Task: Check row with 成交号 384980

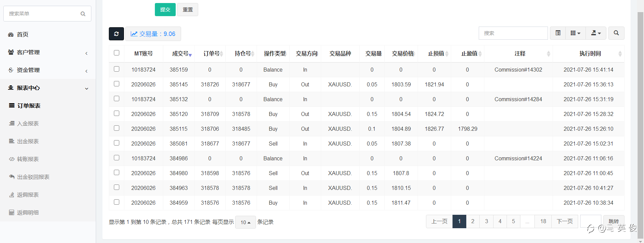Action: pyautogui.click(x=117, y=172)
